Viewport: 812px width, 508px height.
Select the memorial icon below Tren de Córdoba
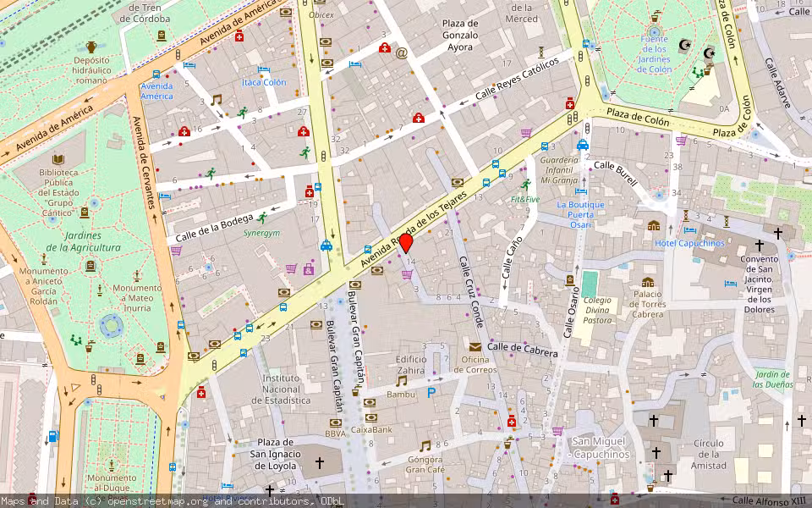[161, 36]
